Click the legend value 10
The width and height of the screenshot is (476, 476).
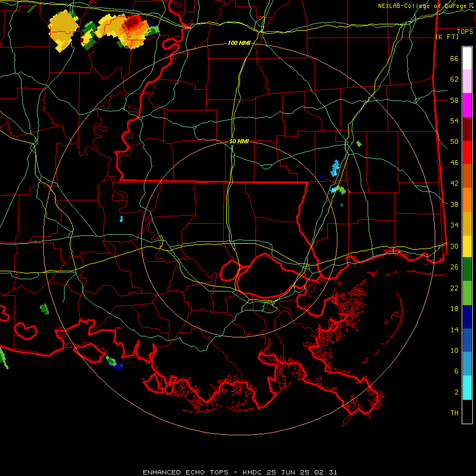point(454,351)
